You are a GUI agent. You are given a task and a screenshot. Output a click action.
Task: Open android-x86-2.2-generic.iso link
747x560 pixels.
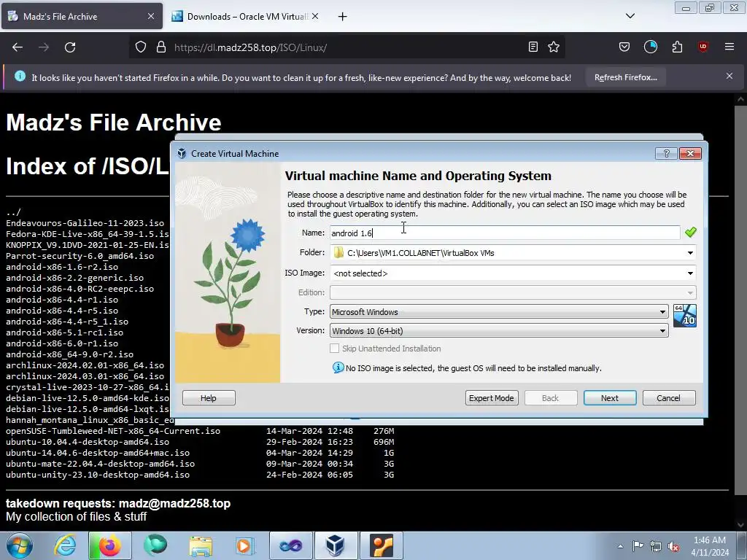[75, 278]
